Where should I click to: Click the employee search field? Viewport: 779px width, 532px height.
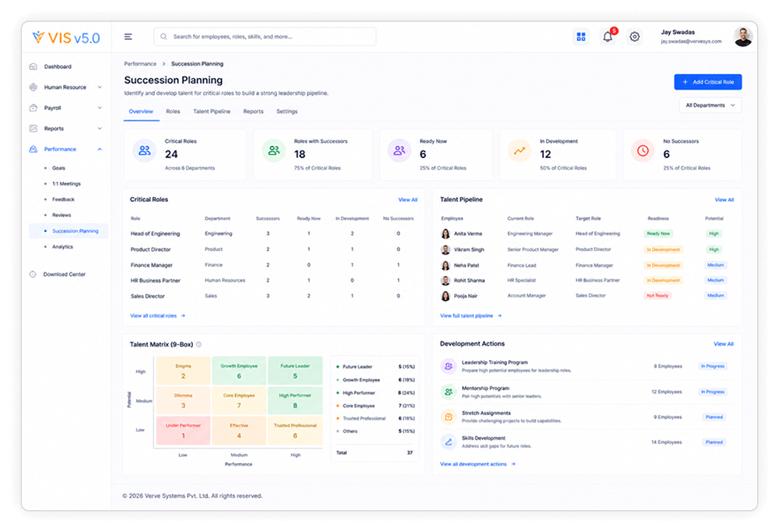265,37
